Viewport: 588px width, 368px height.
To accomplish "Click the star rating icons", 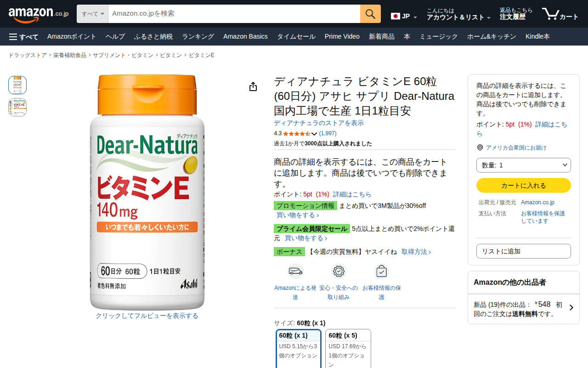I will click(296, 134).
